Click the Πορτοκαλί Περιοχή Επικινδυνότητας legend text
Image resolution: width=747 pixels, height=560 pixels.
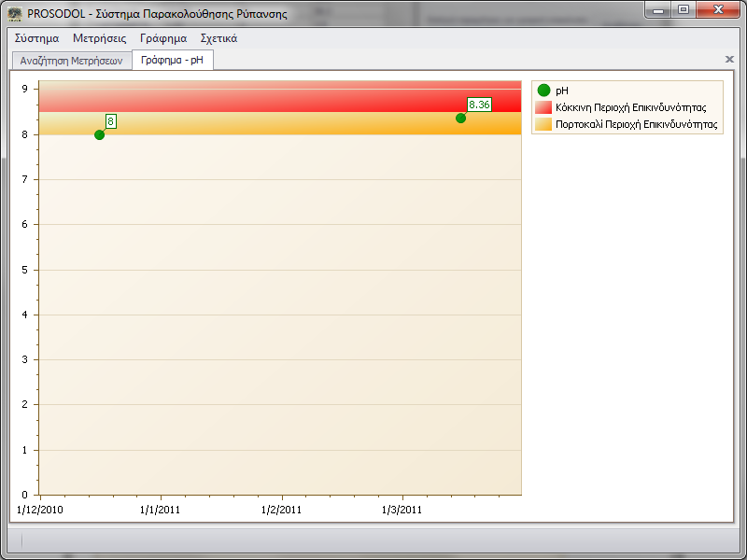click(x=637, y=125)
